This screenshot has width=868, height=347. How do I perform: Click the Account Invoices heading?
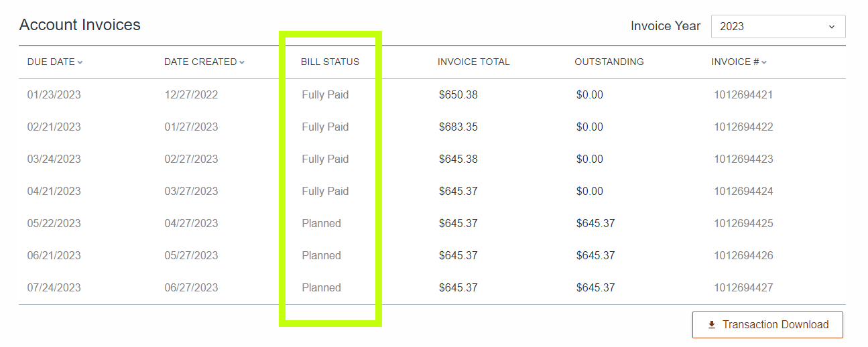pos(80,25)
